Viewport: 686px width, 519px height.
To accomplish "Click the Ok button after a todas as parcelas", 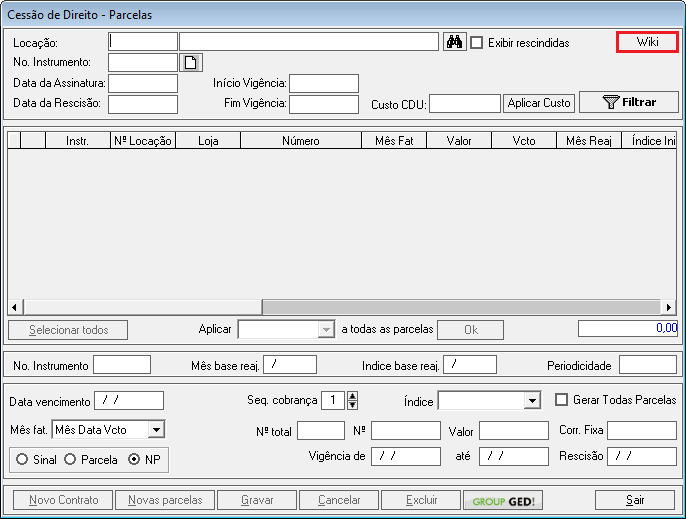I will point(471,330).
